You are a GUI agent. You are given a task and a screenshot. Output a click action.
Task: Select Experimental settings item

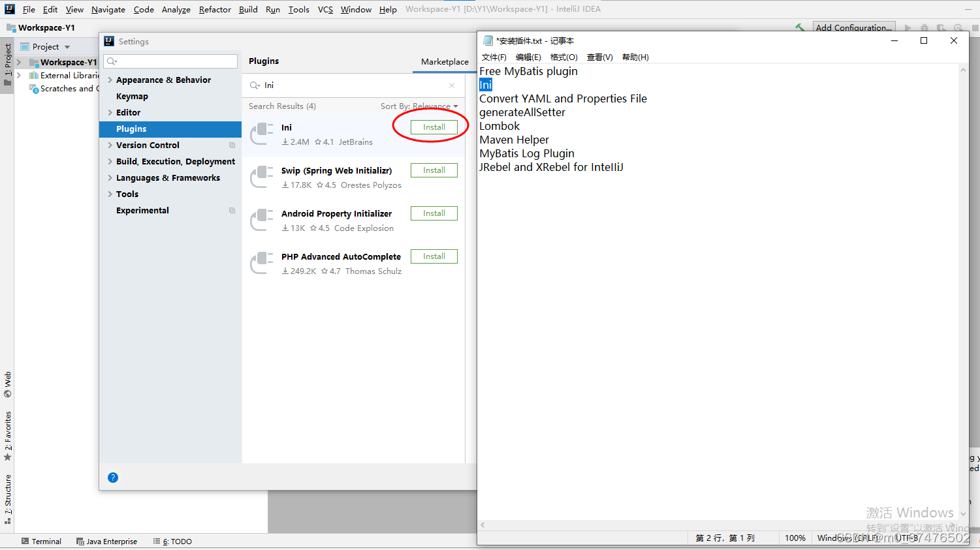click(142, 211)
